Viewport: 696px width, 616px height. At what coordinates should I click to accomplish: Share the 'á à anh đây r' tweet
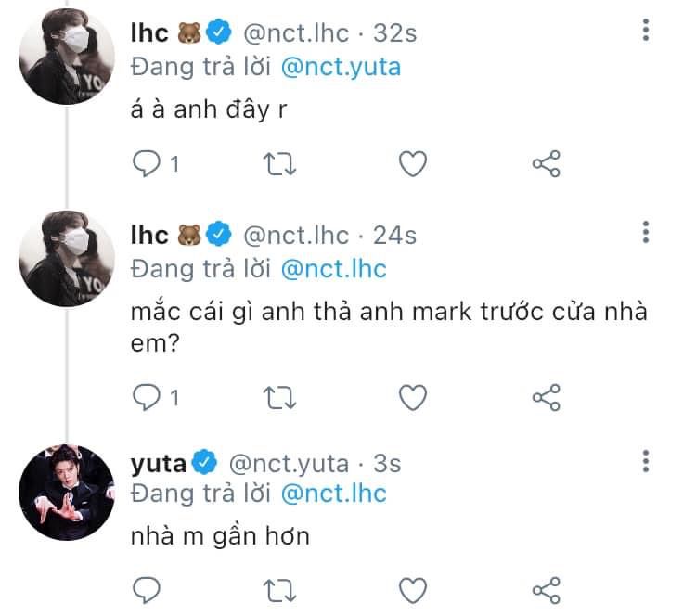click(547, 164)
